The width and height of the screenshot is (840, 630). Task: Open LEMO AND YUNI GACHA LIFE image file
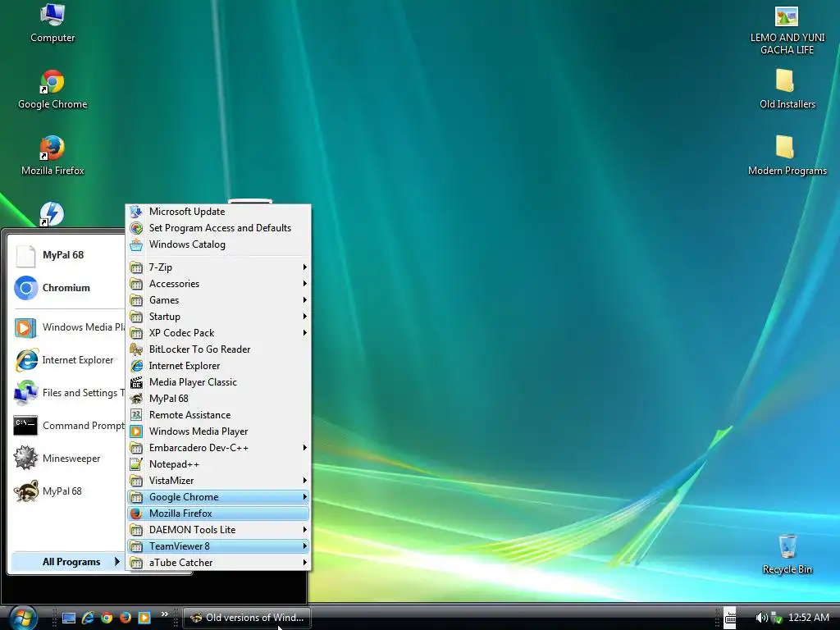787,30
